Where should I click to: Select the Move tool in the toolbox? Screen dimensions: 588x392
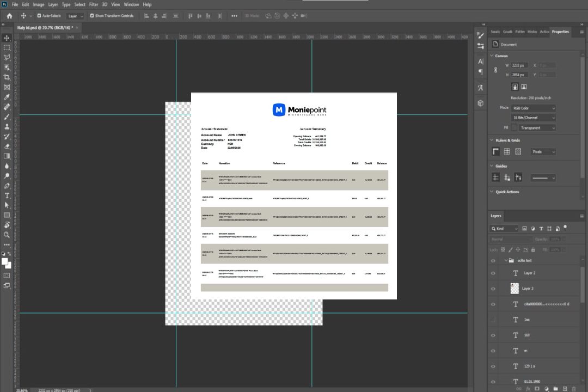(7, 38)
